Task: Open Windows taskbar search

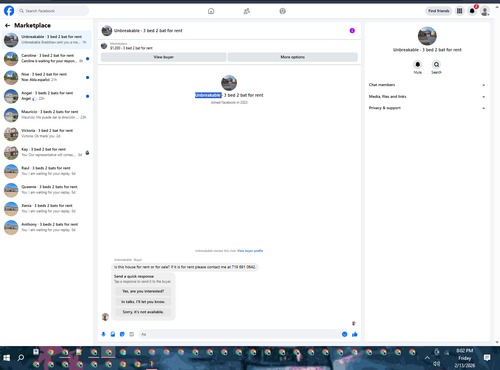Action: click(21, 358)
